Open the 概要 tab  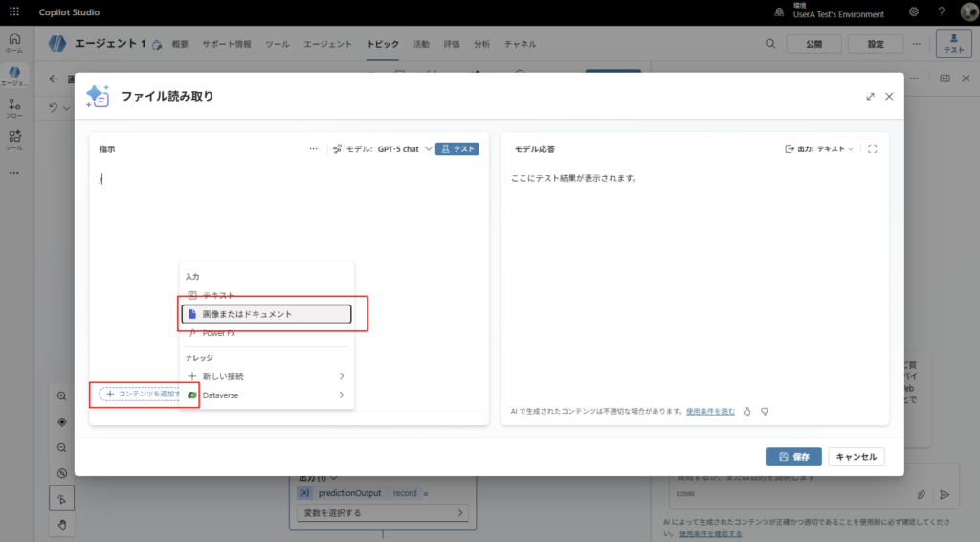tap(180, 44)
